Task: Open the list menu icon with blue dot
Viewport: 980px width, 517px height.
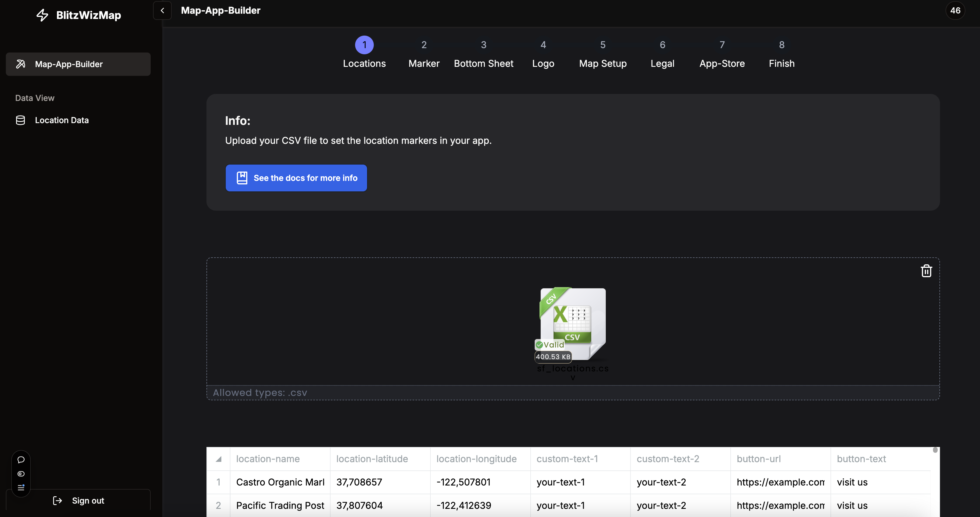Action: click(x=21, y=487)
